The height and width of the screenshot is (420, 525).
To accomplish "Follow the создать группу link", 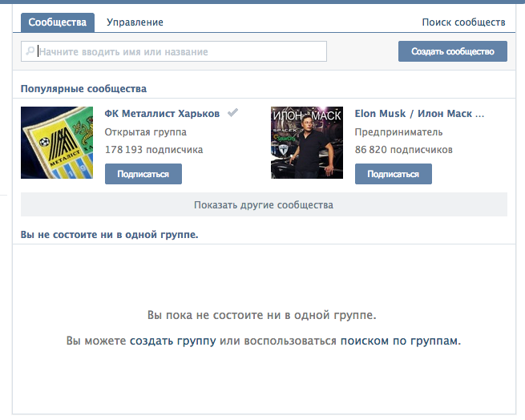I will (x=173, y=341).
